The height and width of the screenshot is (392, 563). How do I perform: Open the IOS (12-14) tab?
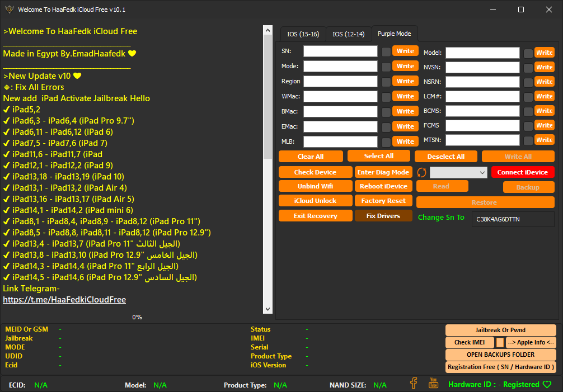[x=348, y=34]
